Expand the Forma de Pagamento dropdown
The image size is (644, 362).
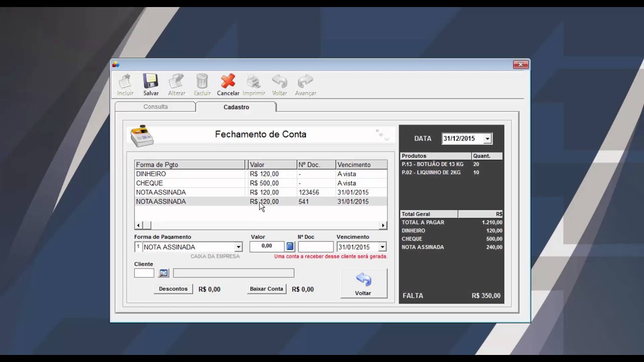point(238,247)
